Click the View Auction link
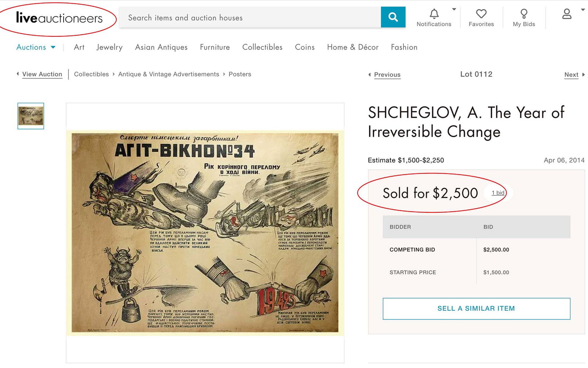 pyautogui.click(x=42, y=74)
